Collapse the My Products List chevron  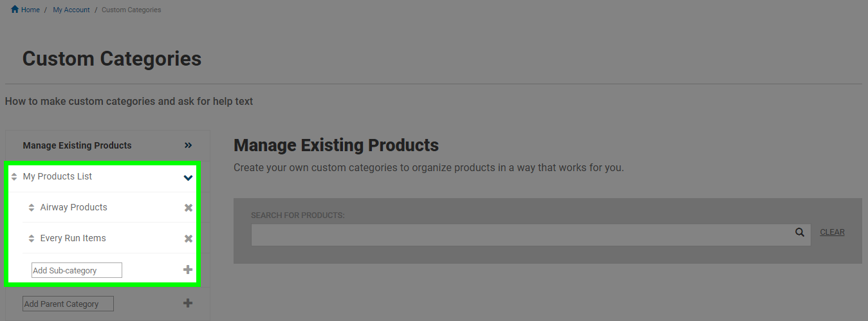(x=188, y=178)
